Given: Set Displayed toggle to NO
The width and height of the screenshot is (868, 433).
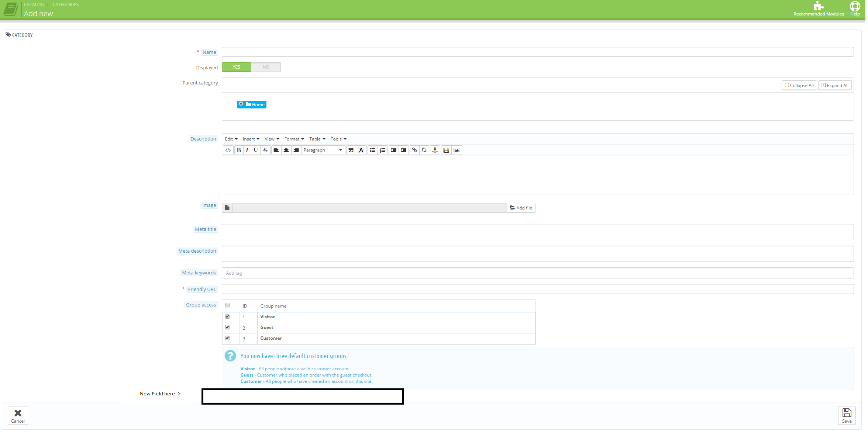Looking at the screenshot, I should coord(266,67).
